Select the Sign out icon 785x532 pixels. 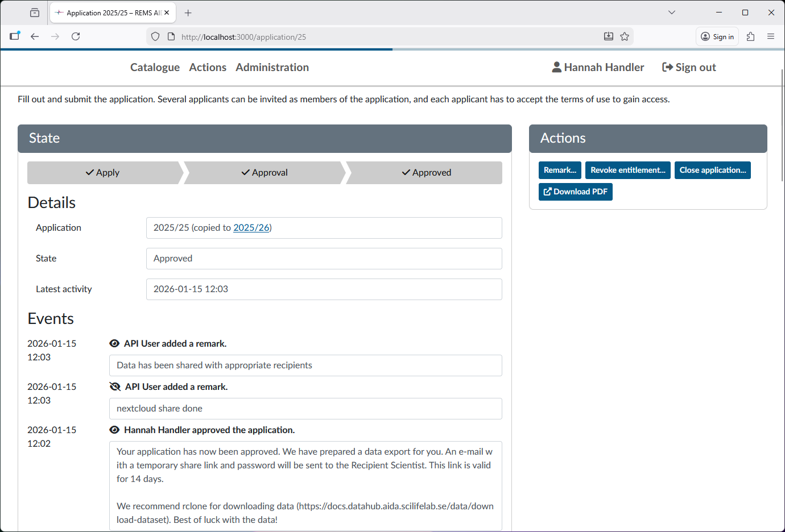pos(666,66)
